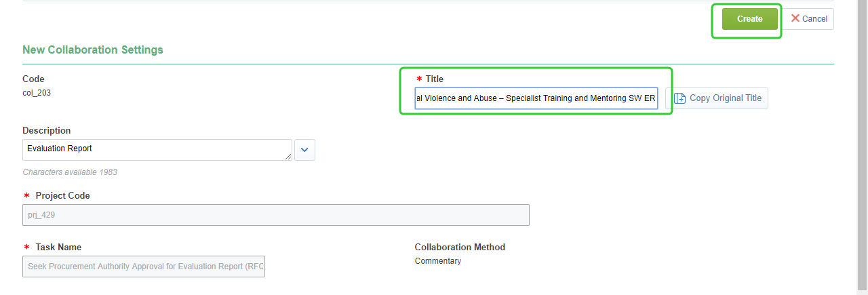The image size is (868, 295).
Task: Click the Characters available 1983 counter
Action: coord(70,172)
